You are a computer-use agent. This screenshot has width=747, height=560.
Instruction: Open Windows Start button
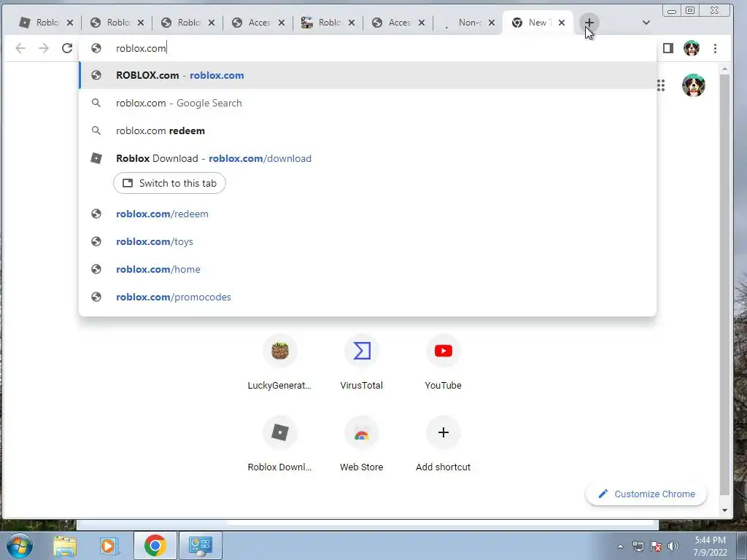point(19,545)
